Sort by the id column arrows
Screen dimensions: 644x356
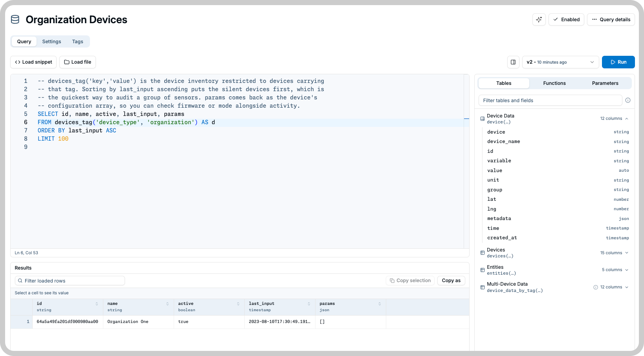point(97,304)
